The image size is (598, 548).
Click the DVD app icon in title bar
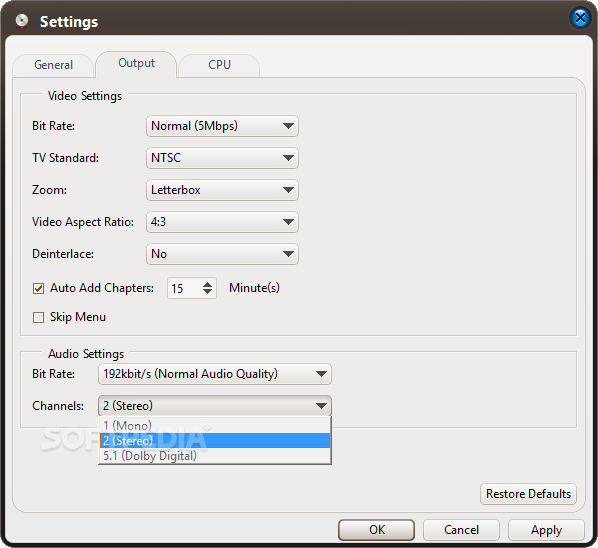tap(22, 21)
